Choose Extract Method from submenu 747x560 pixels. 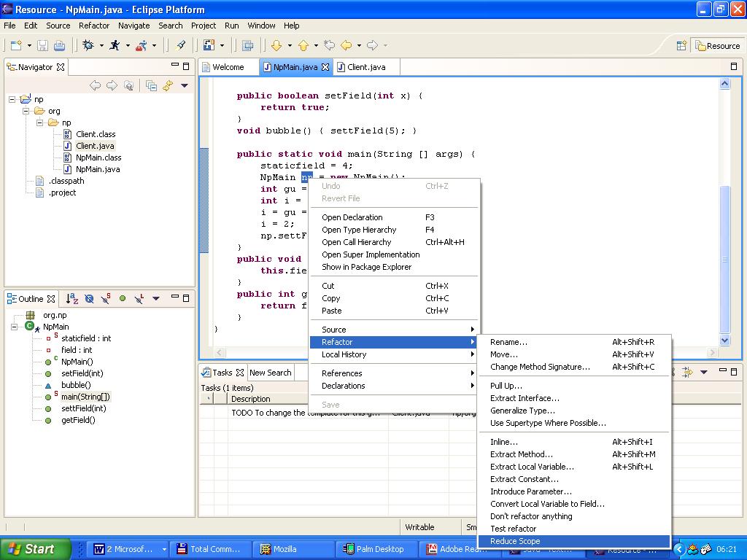(573, 454)
